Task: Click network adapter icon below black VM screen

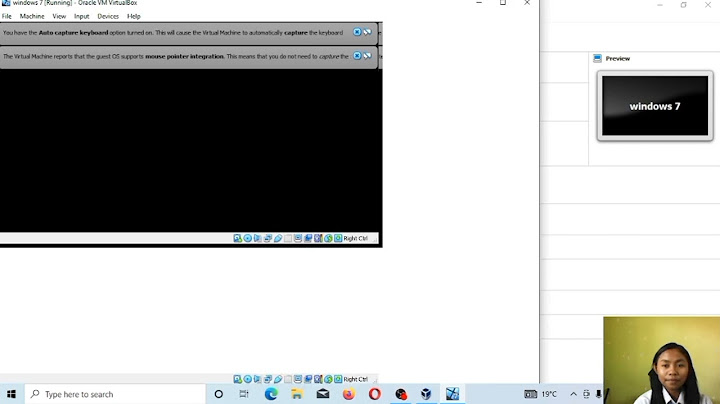Action: [268, 238]
